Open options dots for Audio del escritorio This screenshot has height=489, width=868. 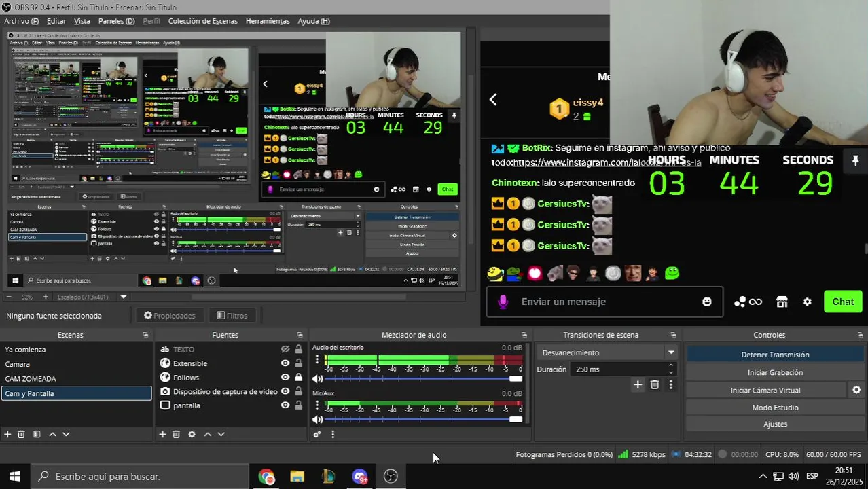tap(317, 360)
